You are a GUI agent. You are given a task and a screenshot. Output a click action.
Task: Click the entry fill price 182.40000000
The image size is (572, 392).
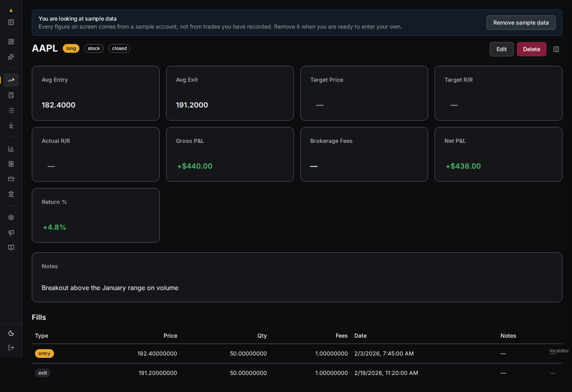click(157, 354)
